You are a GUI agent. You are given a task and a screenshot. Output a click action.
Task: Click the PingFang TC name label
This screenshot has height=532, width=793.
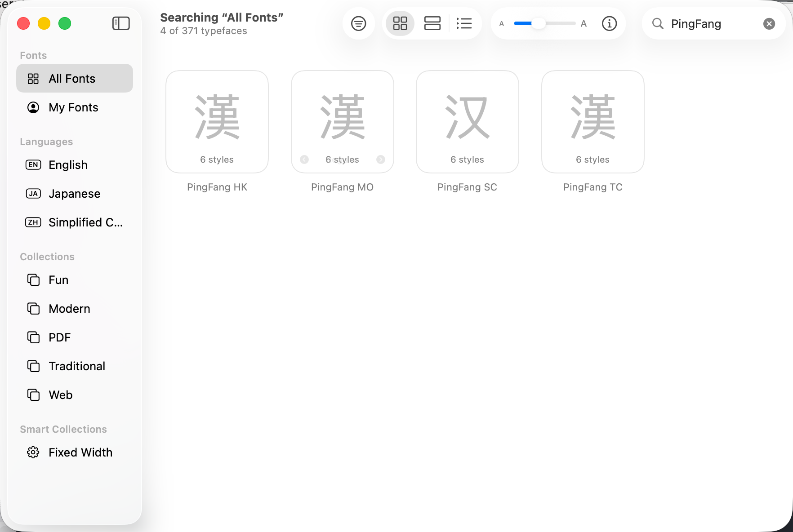point(593,187)
